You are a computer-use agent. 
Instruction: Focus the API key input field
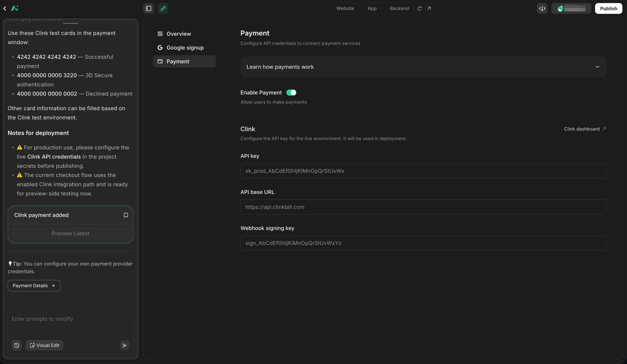(423, 171)
